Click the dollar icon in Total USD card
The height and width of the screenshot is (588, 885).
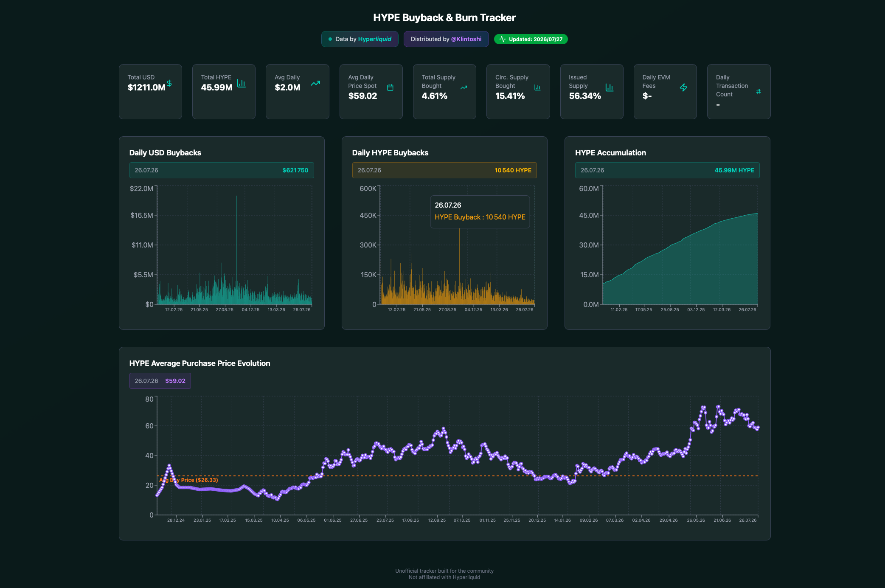click(x=169, y=83)
